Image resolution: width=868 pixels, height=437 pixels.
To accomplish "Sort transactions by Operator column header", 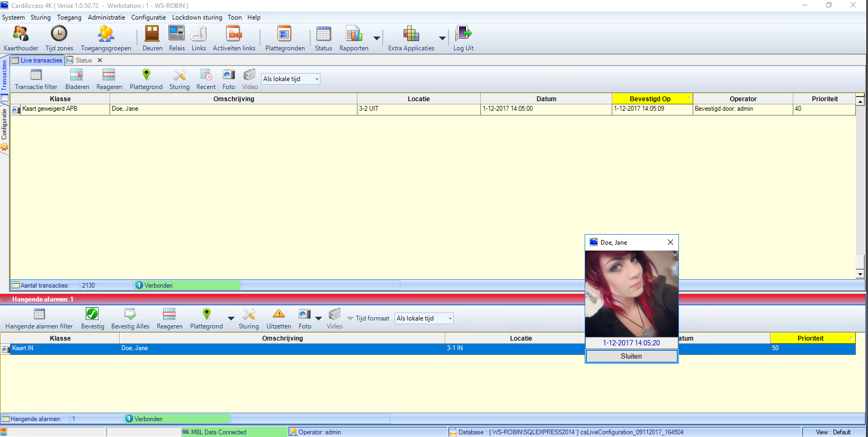I will [742, 99].
